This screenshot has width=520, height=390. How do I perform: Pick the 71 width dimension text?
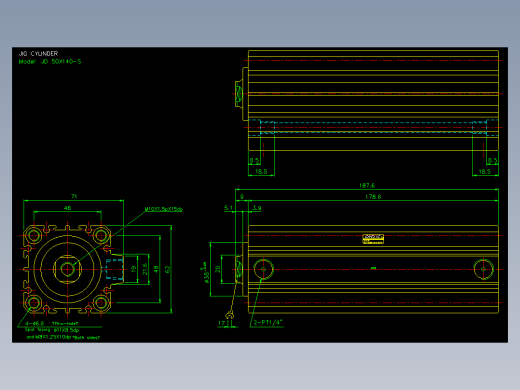coord(74,196)
